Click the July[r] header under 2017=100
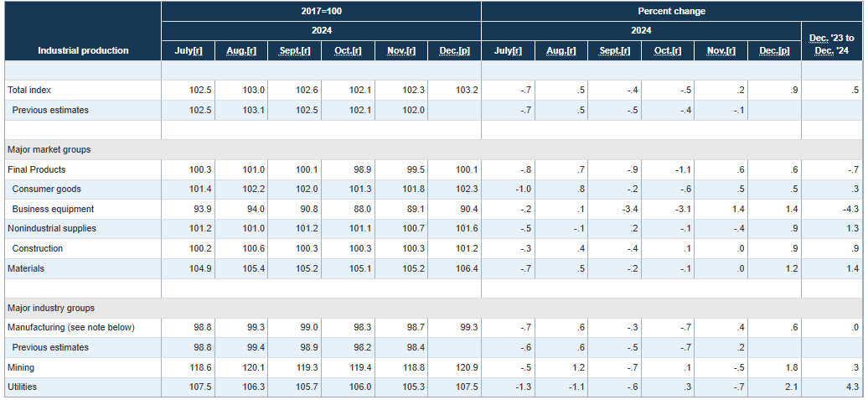The height and width of the screenshot is (400, 868). click(x=188, y=51)
